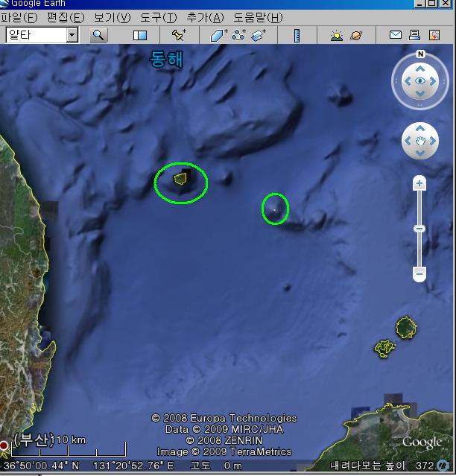Open the search text dropdown arrow

coord(72,35)
